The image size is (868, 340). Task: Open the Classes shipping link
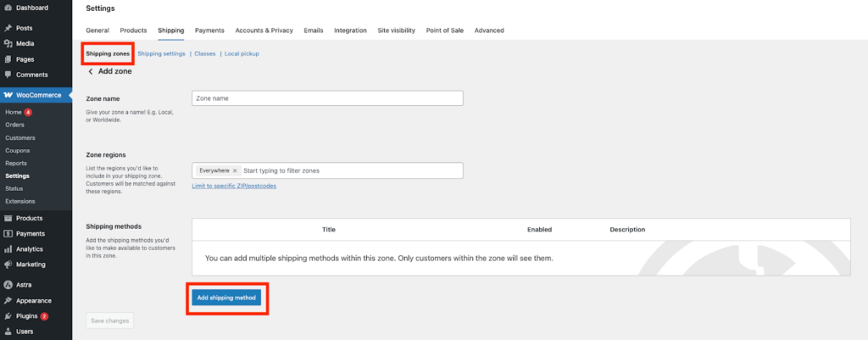(x=205, y=53)
